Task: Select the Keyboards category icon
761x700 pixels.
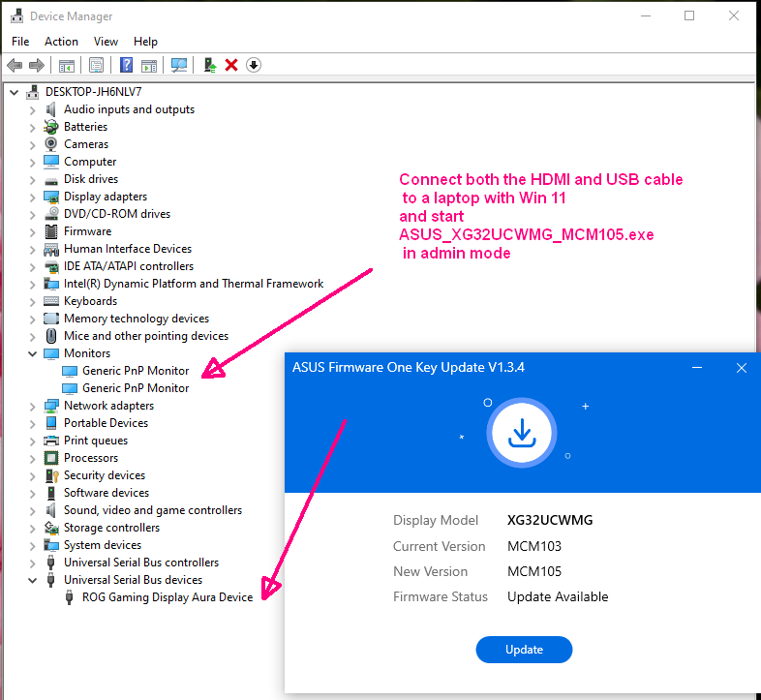Action: [51, 301]
